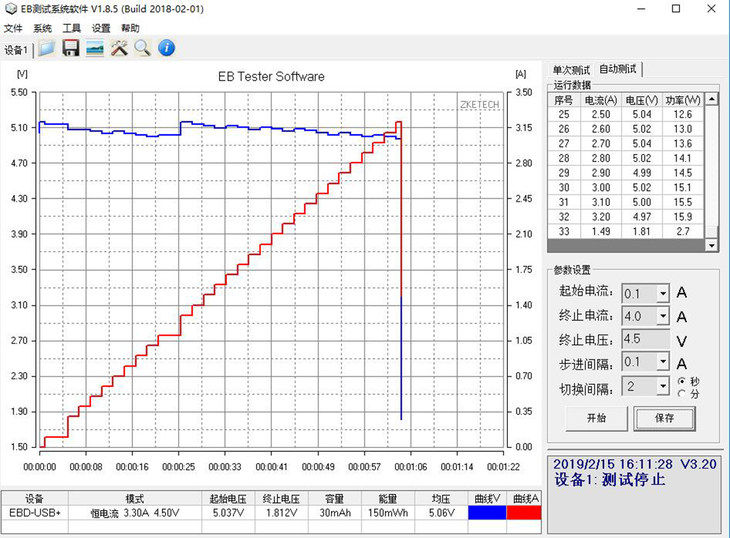Image resolution: width=730 pixels, height=538 pixels.
Task: Click the 终止电压 input field showing 4.5
Action: [646, 339]
